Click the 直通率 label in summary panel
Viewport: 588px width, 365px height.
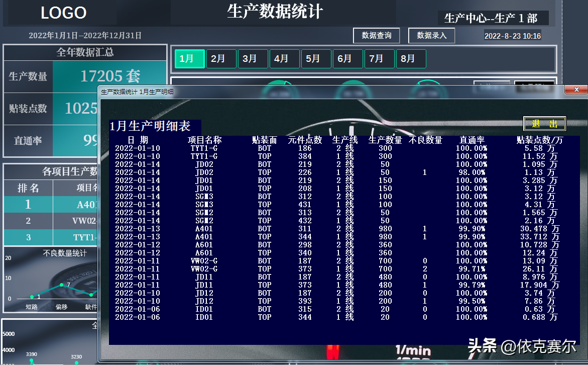28,141
